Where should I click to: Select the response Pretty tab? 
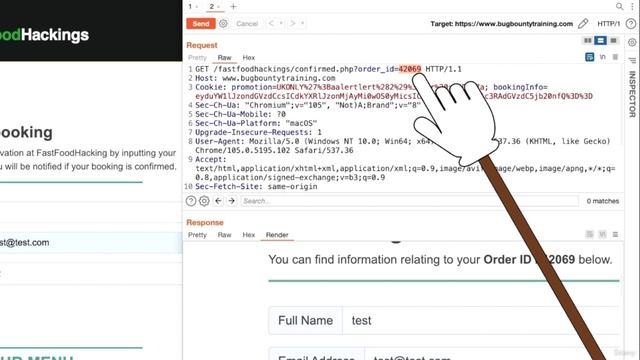(197, 235)
